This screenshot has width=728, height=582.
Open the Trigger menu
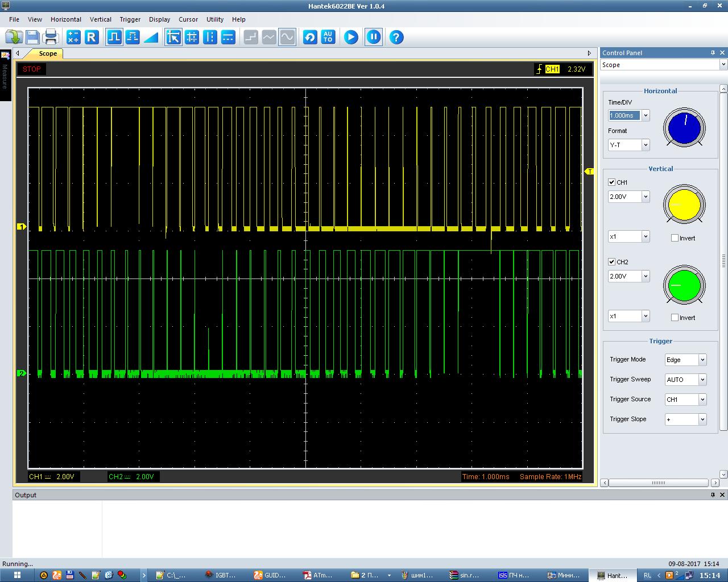pyautogui.click(x=130, y=19)
